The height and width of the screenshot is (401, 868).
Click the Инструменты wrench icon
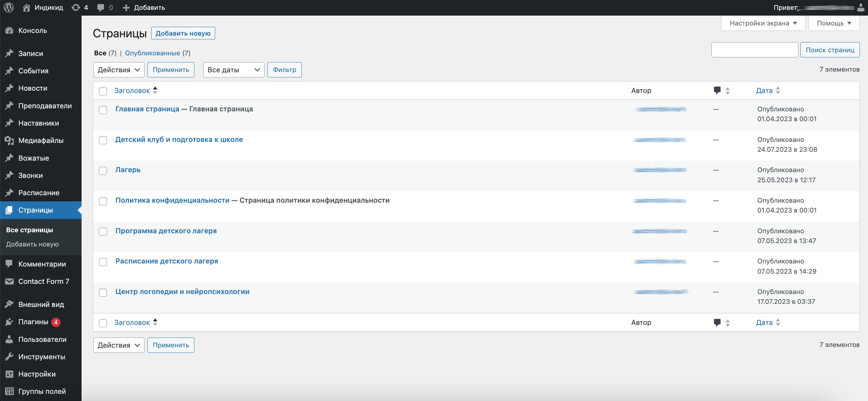(9, 357)
